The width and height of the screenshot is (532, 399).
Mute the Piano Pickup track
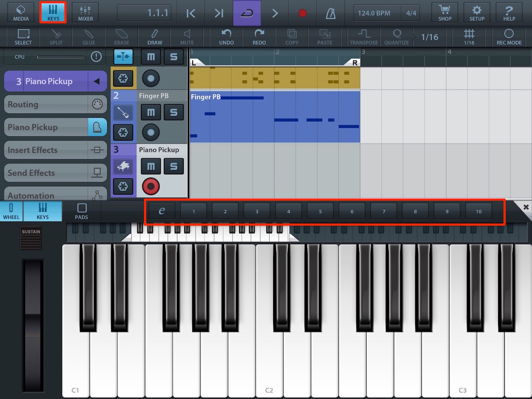click(x=151, y=166)
